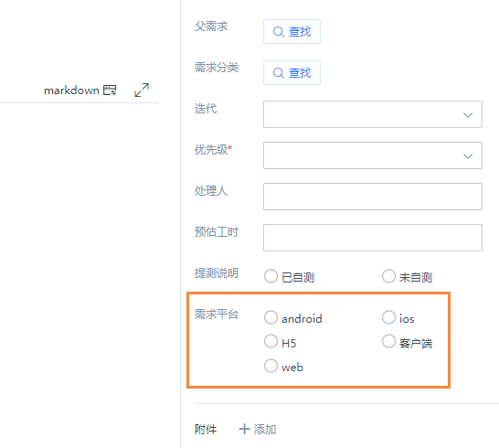Focus the 处理人 input field
The height and width of the screenshot is (448, 499).
[x=373, y=197]
